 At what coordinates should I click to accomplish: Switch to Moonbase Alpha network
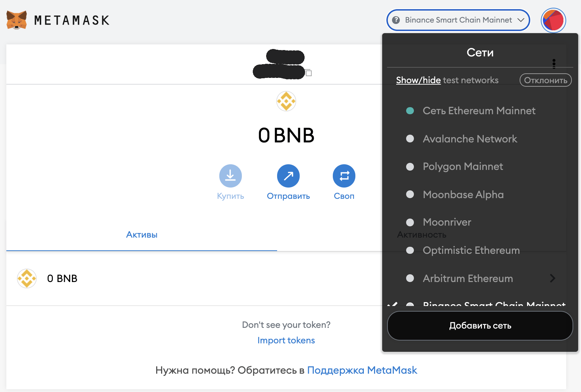click(x=463, y=194)
